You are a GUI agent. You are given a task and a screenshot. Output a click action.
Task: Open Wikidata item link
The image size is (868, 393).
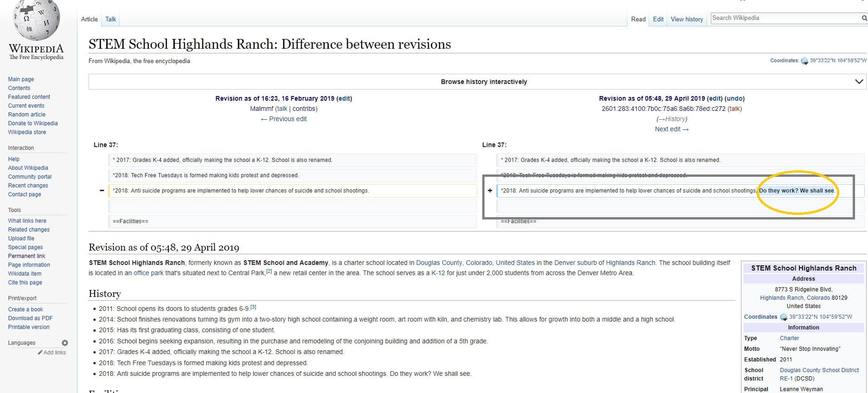click(x=25, y=274)
